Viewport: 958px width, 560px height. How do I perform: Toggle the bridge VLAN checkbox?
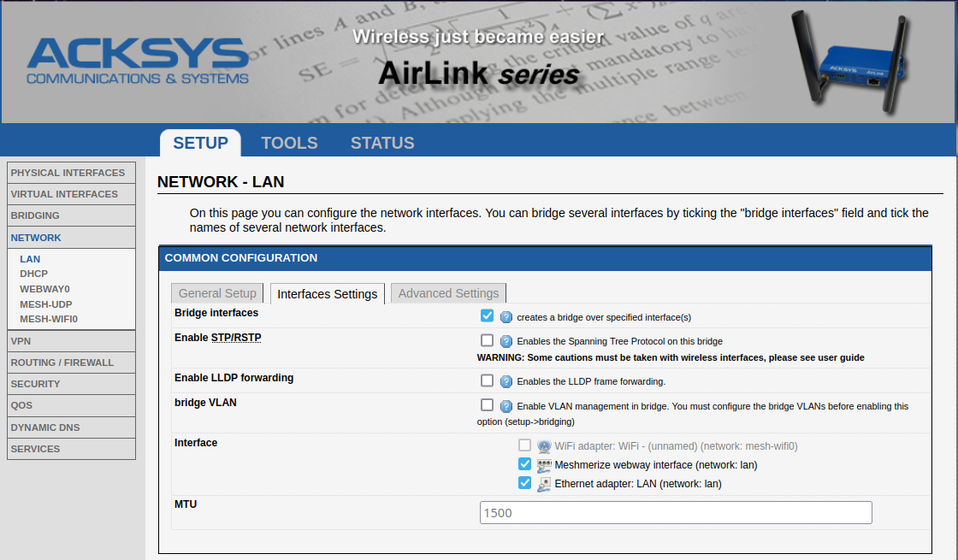pyautogui.click(x=487, y=405)
